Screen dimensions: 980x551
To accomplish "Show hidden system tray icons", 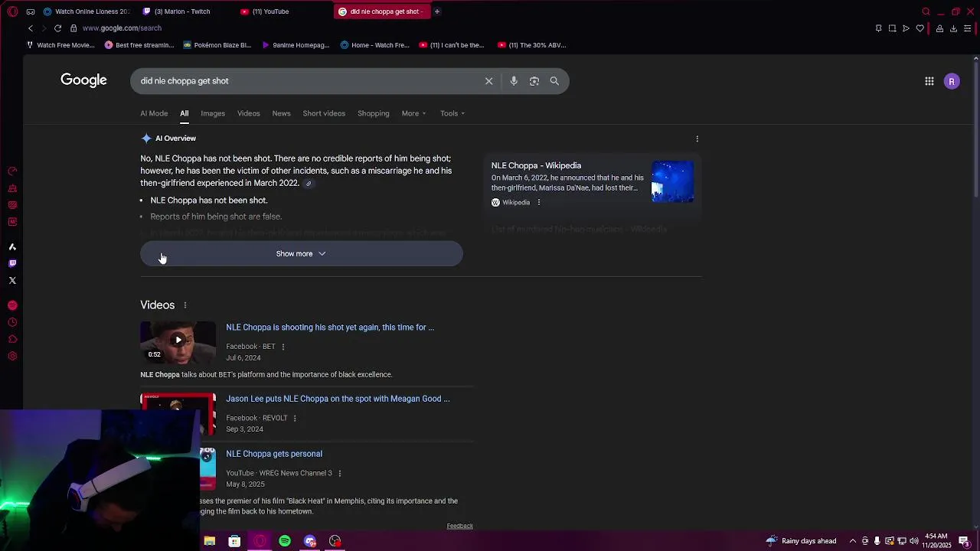I will pos(852,541).
